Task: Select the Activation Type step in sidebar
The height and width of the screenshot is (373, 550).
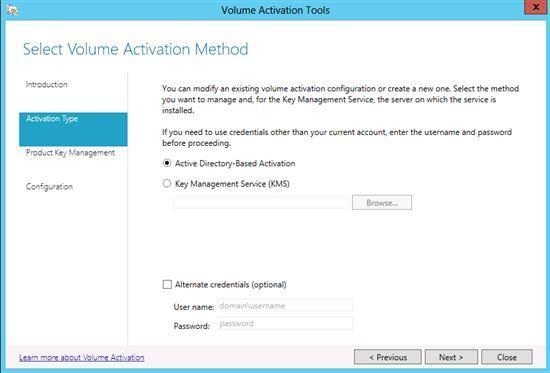Action: [73, 129]
